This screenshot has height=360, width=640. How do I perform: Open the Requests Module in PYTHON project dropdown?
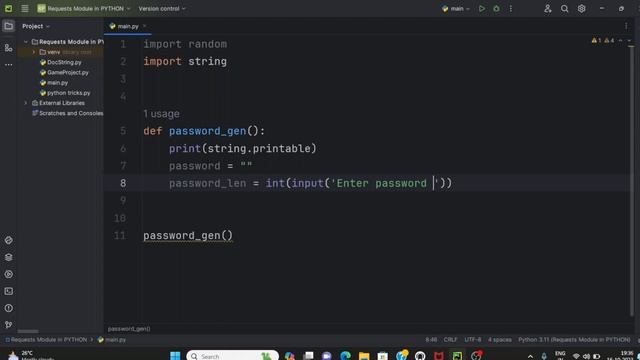(84, 9)
